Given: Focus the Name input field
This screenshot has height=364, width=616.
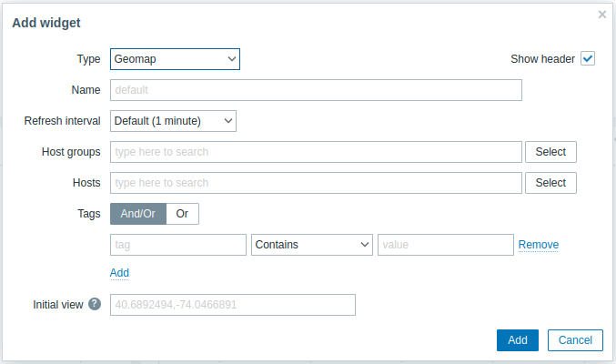Looking at the screenshot, I should click(316, 90).
